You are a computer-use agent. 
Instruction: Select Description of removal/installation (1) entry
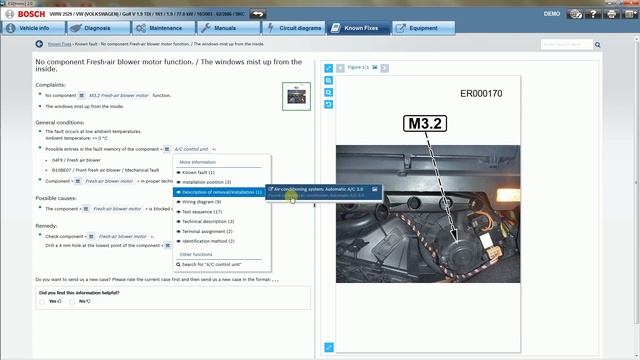coord(220,192)
